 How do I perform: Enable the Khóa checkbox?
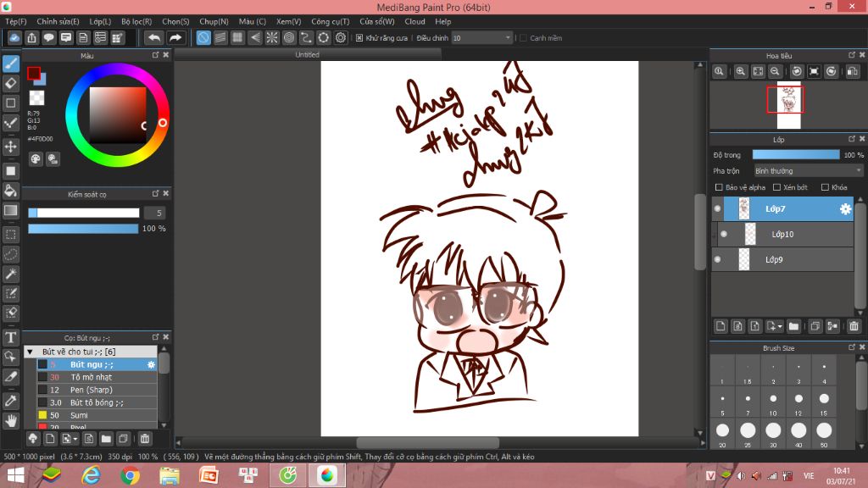825,187
